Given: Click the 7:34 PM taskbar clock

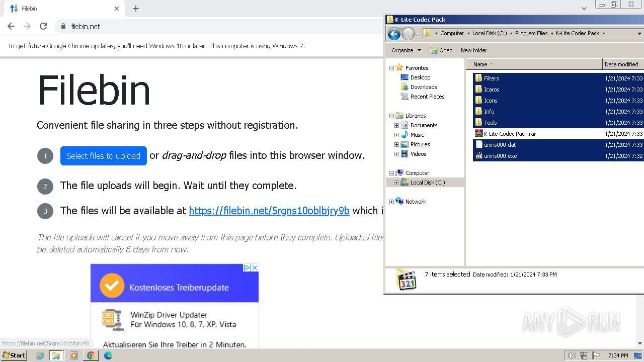Looking at the screenshot, I should 618,355.
